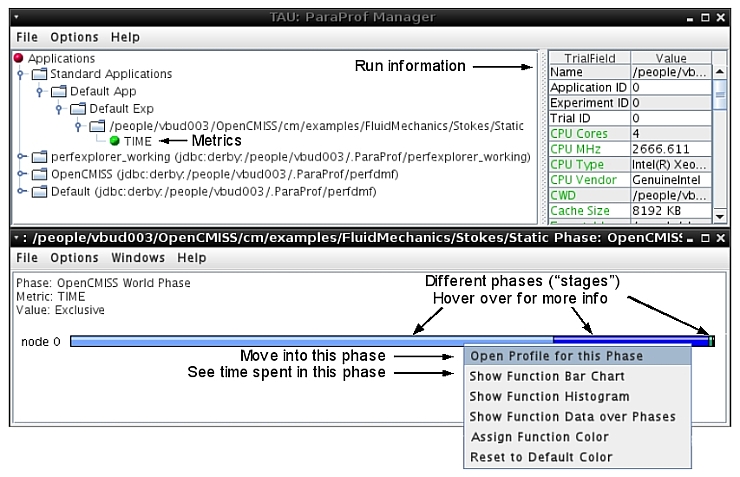740x477 pixels.
Task: Open ParaProf Manager window menu arrow
Action: 16,17
